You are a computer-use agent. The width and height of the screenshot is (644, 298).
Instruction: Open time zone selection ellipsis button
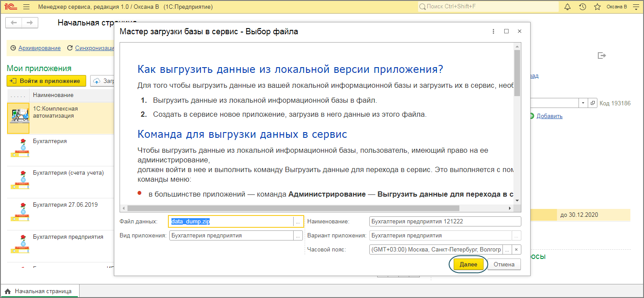(x=507, y=250)
